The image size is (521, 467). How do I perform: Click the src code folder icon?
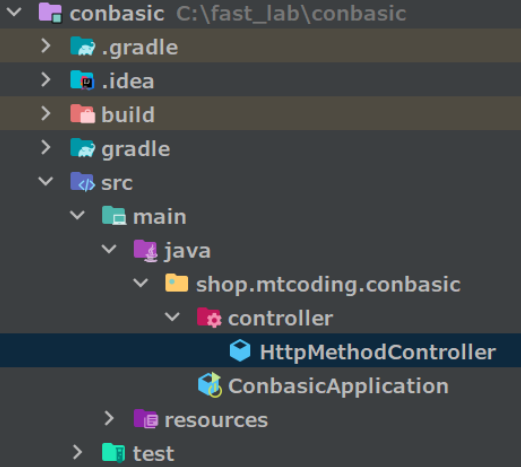83,182
